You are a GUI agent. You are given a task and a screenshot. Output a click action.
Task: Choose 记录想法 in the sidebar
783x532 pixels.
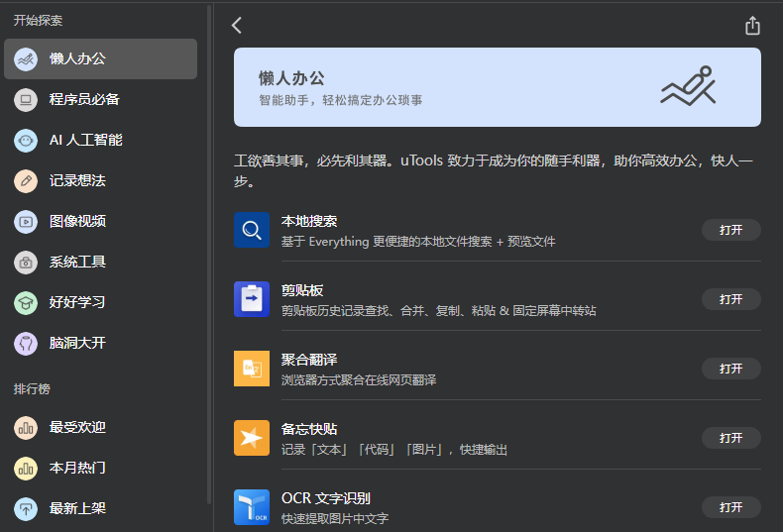[100, 180]
